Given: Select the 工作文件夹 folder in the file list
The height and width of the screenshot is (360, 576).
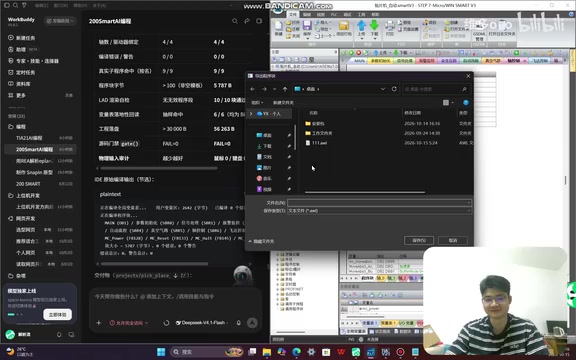Looking at the screenshot, I should point(322,133).
